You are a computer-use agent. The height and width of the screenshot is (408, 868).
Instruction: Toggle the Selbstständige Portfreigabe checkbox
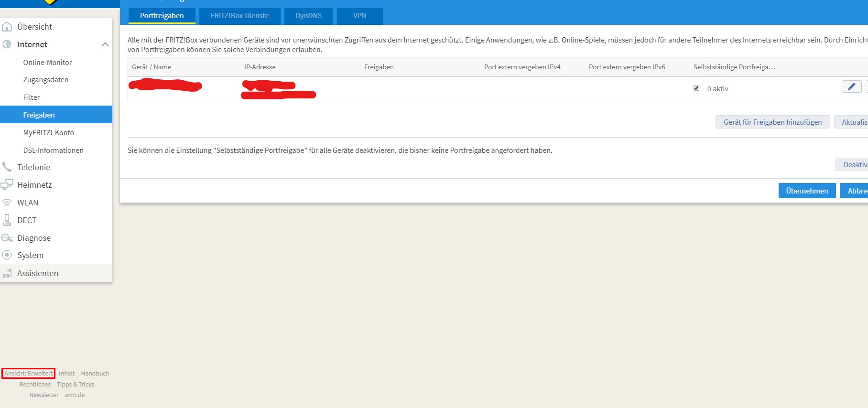(x=696, y=88)
